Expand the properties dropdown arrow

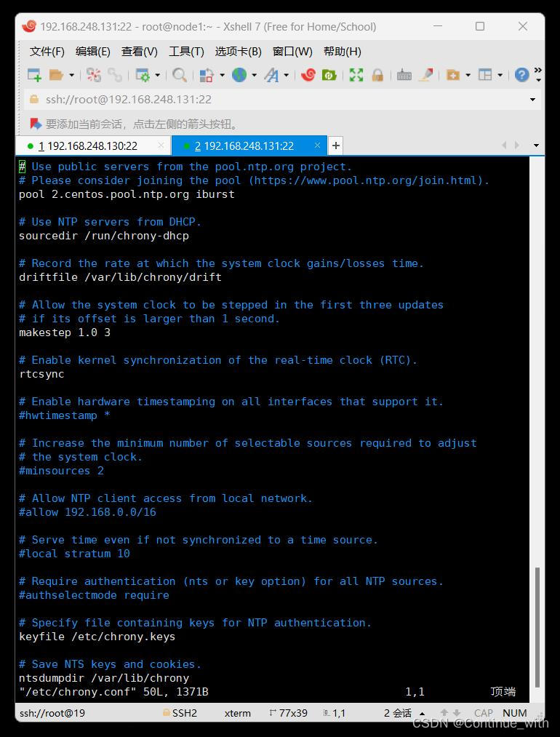(x=157, y=75)
